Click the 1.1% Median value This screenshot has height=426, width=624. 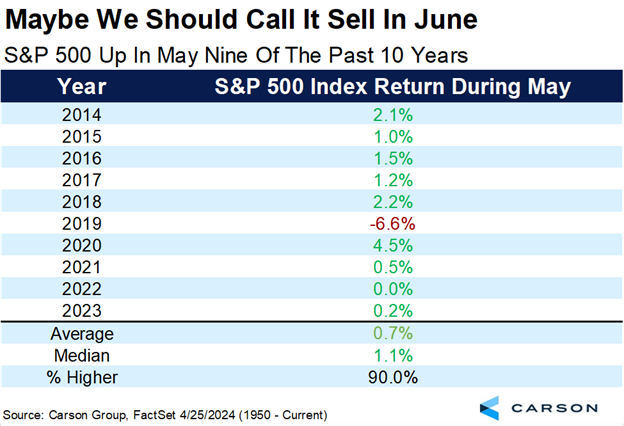[392, 355]
